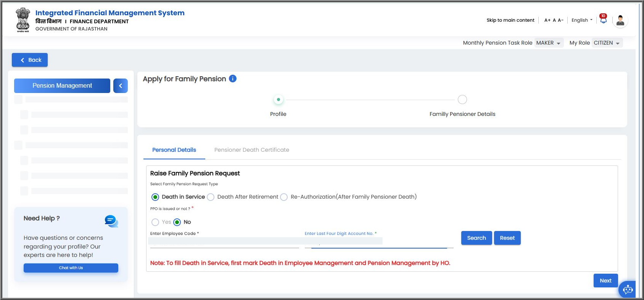Open the user profile avatar

coord(620,20)
